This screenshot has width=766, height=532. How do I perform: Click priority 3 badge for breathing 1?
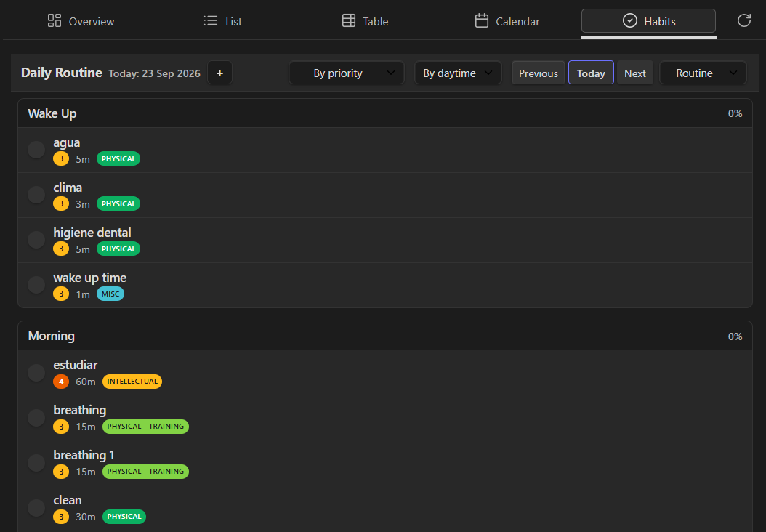(61, 472)
